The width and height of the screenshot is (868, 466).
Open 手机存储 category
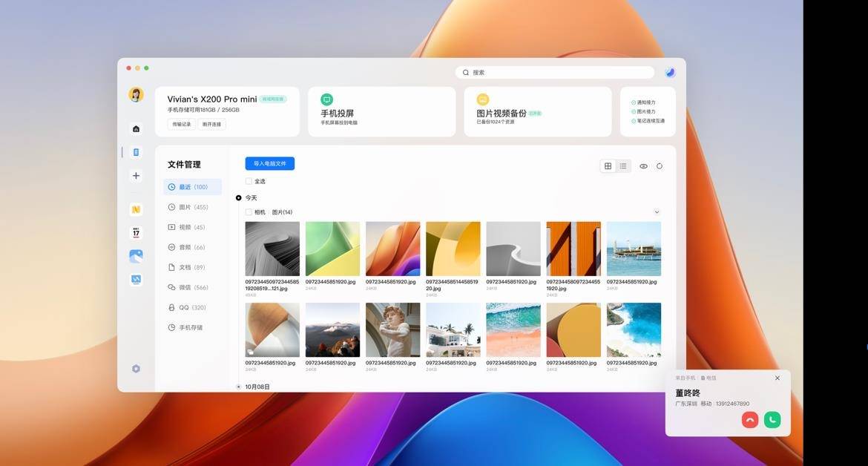(x=193, y=328)
